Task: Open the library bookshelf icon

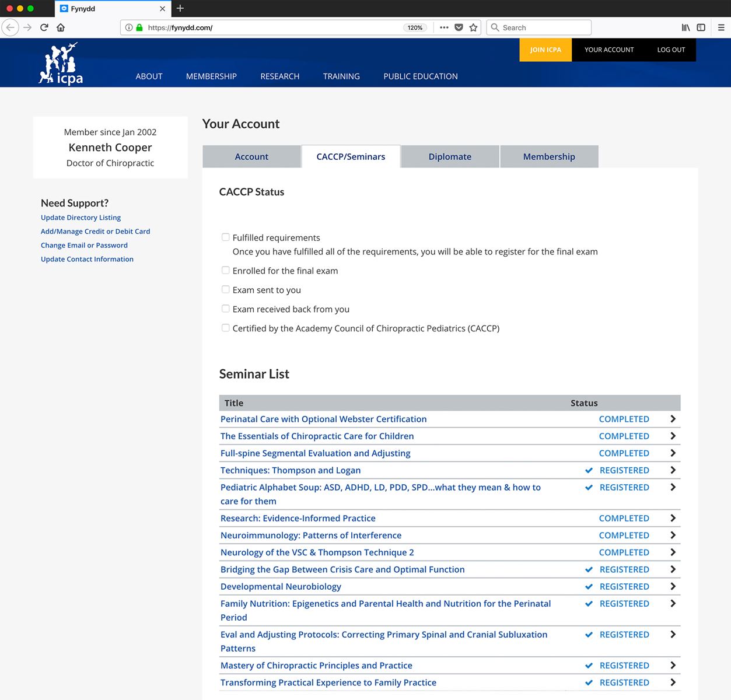Action: [x=686, y=27]
